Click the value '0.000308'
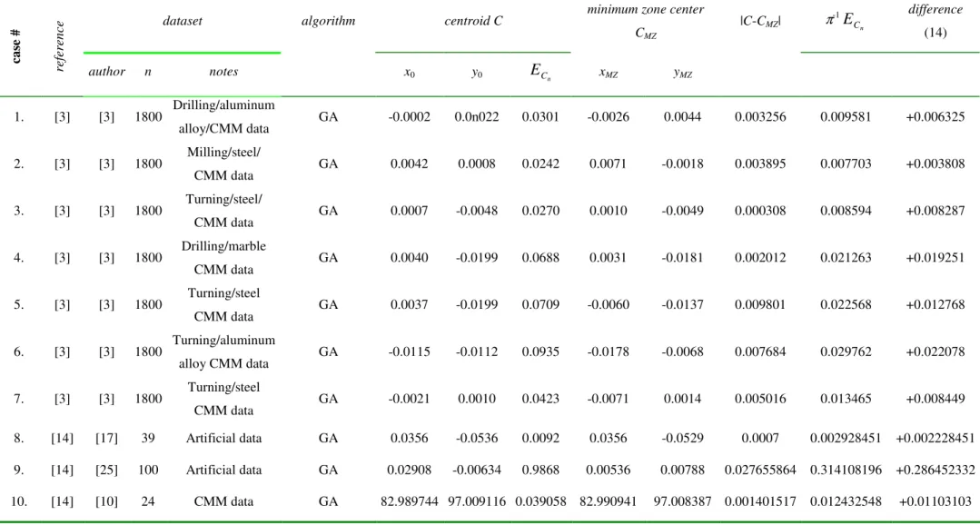The image size is (980, 525). [x=758, y=212]
